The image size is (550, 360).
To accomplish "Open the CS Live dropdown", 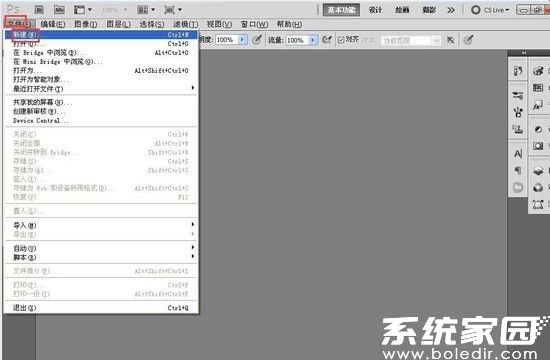I will point(490,10).
